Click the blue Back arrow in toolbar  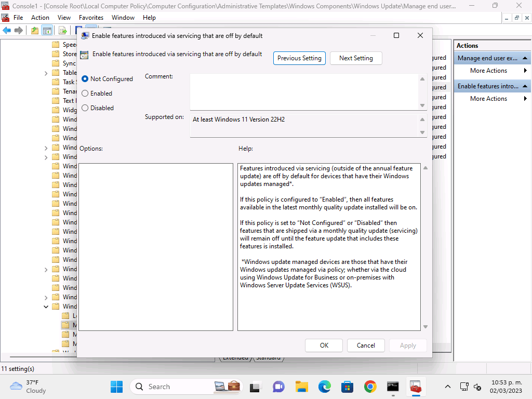click(x=7, y=30)
